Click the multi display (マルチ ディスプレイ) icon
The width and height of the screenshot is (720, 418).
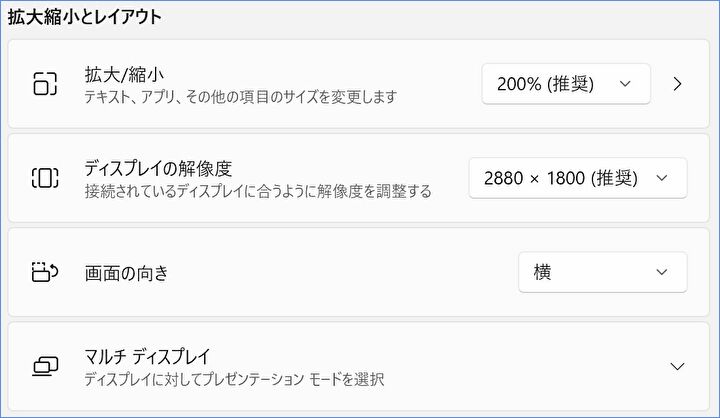[x=46, y=366]
